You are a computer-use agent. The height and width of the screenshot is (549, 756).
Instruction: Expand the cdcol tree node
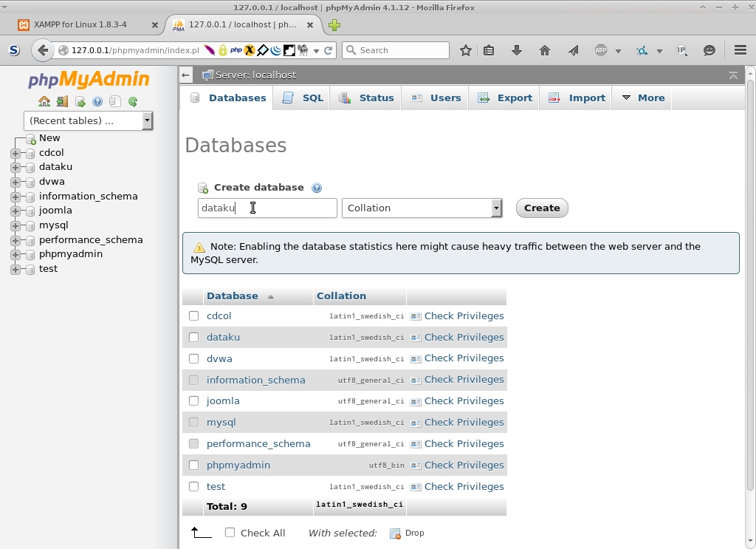(x=16, y=154)
